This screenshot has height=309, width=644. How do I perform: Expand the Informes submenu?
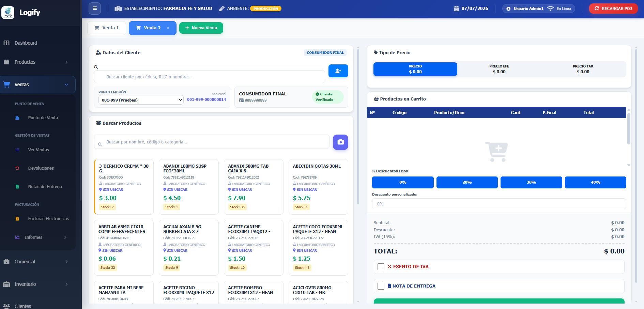[41, 237]
